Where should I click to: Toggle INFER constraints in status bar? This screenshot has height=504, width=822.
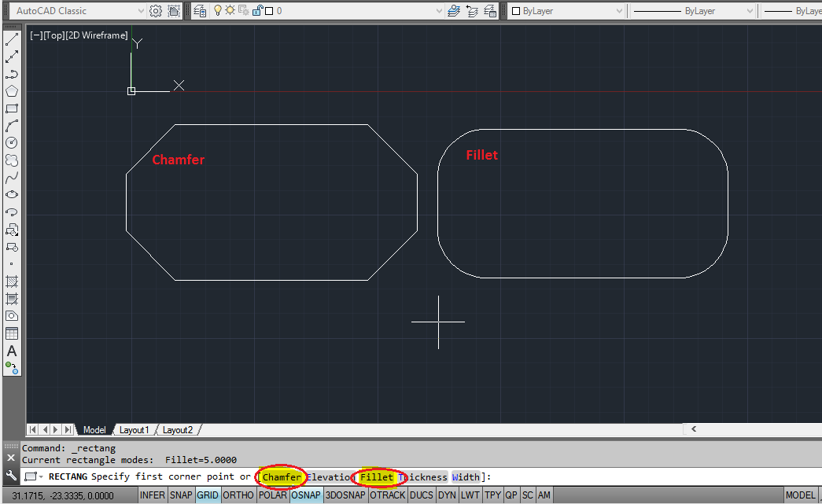(153, 495)
